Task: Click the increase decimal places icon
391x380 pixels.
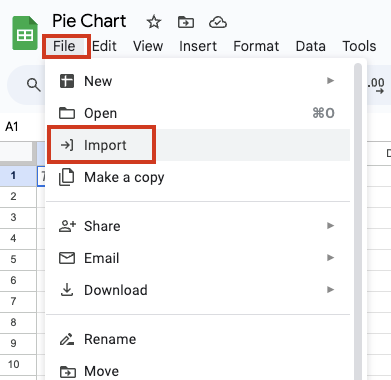Action: (376, 85)
